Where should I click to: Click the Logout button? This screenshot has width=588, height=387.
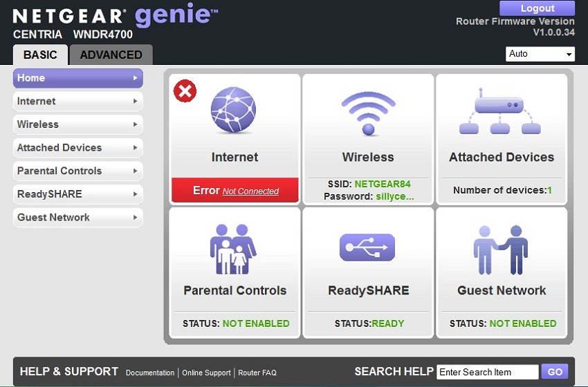click(x=537, y=8)
